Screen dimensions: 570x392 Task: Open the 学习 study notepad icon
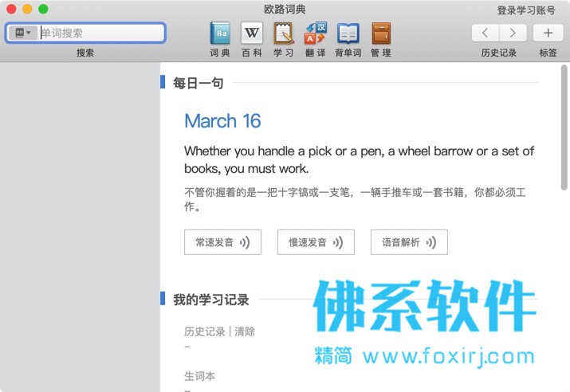coord(284,33)
